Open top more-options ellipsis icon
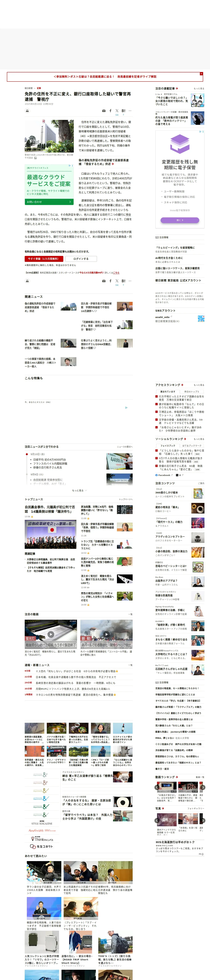 coord(130,111)
